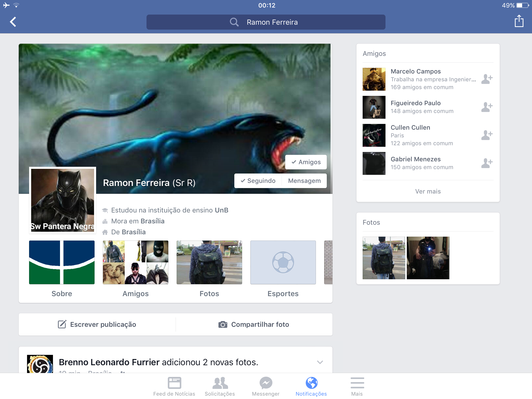Click Escrever publicação button
This screenshot has width=532, height=399.
(97, 324)
